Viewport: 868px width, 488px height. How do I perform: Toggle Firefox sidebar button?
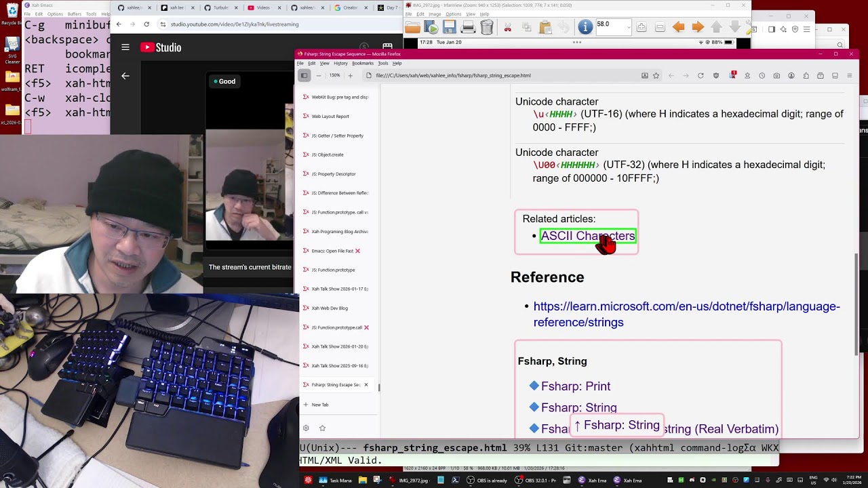304,75
